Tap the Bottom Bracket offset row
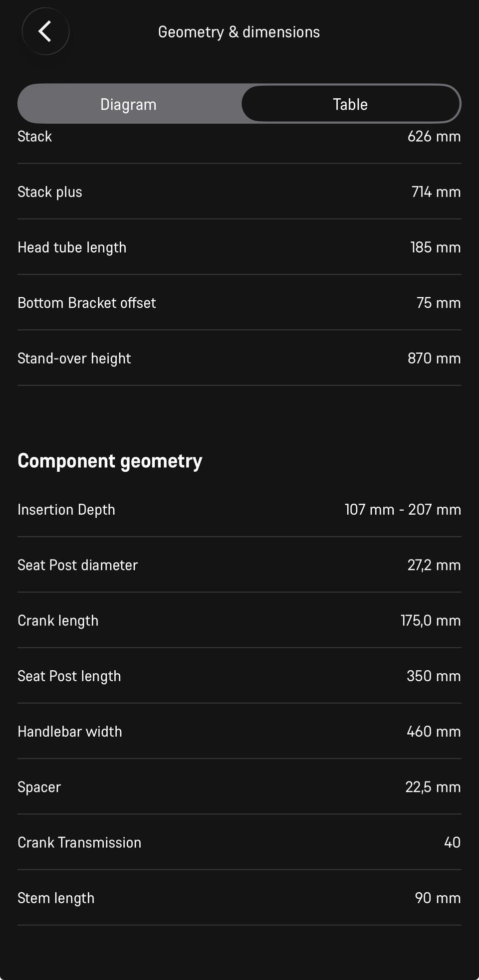The image size is (479, 980). (x=239, y=302)
